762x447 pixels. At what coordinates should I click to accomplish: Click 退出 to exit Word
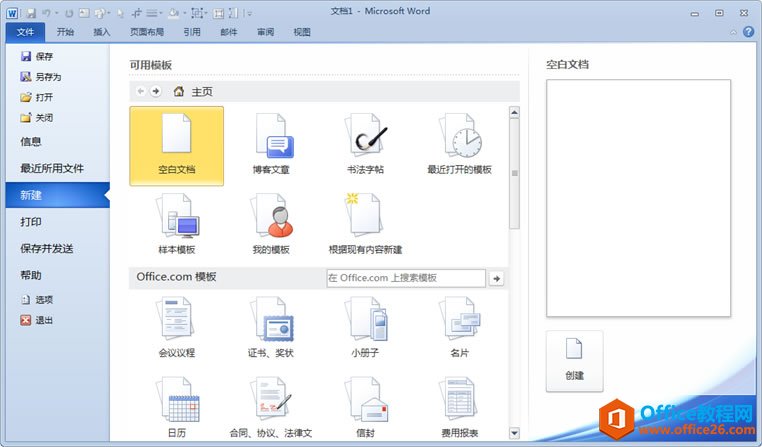pyautogui.click(x=37, y=320)
